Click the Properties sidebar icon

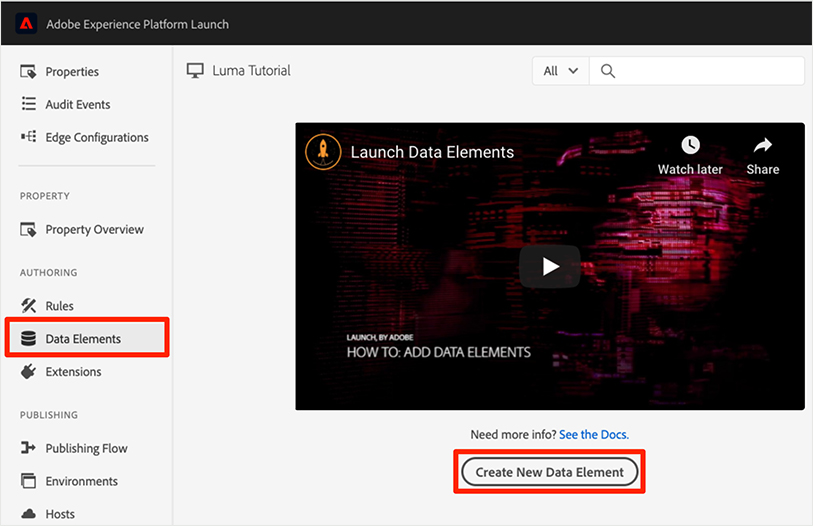28,72
